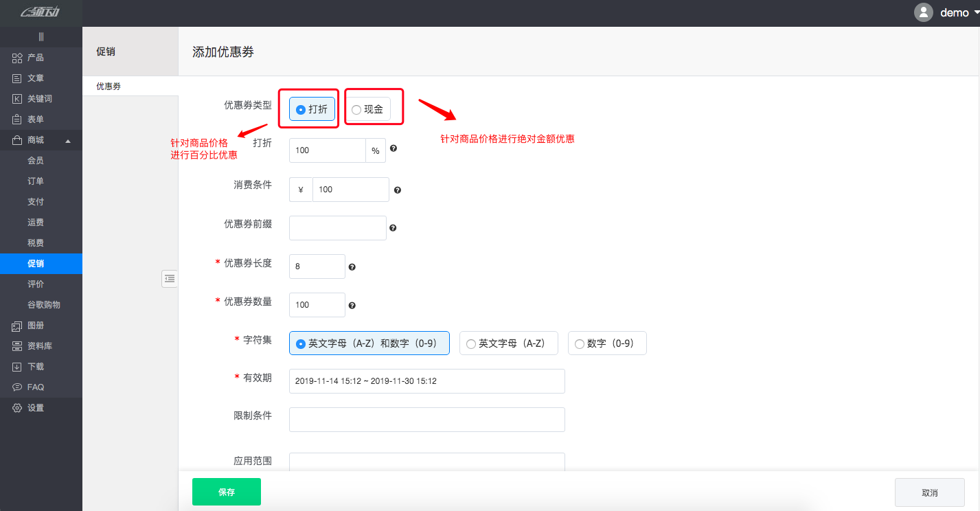Viewport: 980px width, 511px height.
Task: Select the 打折 coupon type radio
Action: [301, 110]
